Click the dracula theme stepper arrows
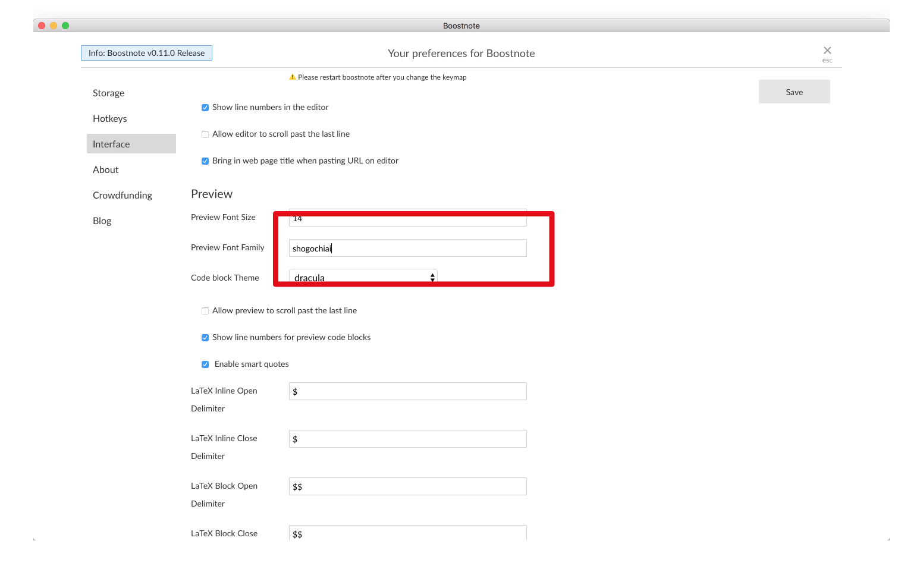The width and height of the screenshot is (923, 588). [x=432, y=276]
